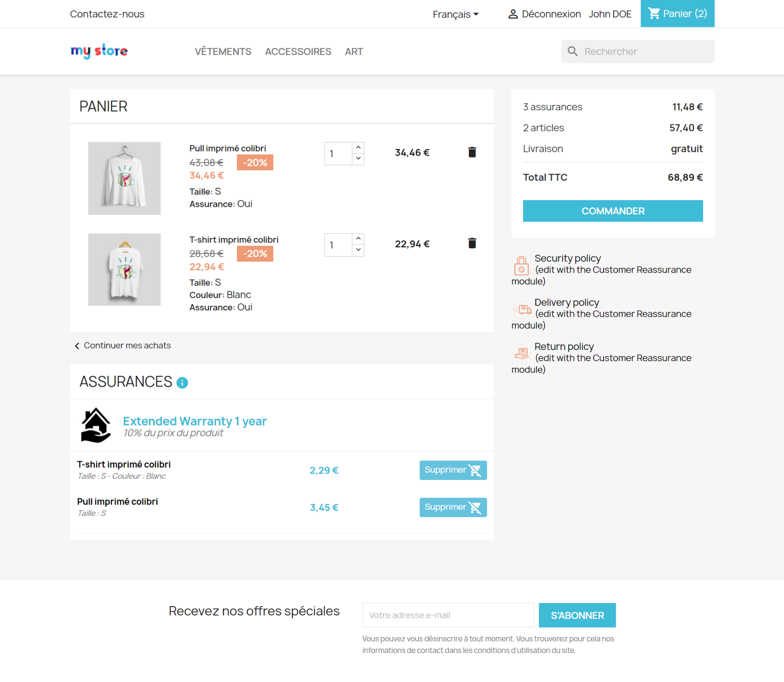The height and width of the screenshot is (682, 784).
Task: Decrease quantity of T-shirt imprimé colibri
Action: (x=358, y=250)
